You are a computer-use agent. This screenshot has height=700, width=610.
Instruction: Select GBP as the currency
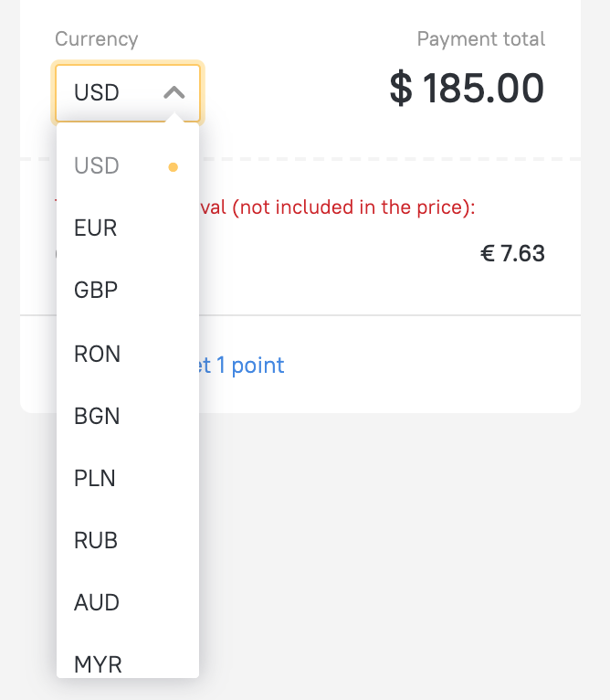pos(96,290)
